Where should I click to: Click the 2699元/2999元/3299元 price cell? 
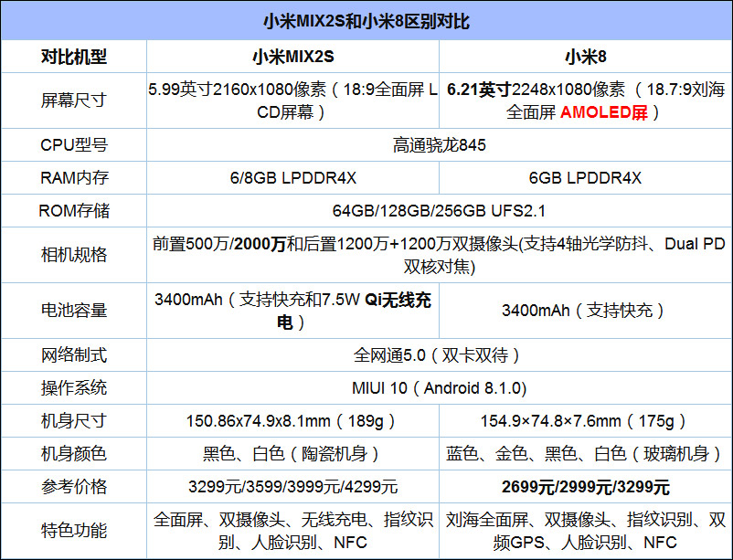coord(585,487)
